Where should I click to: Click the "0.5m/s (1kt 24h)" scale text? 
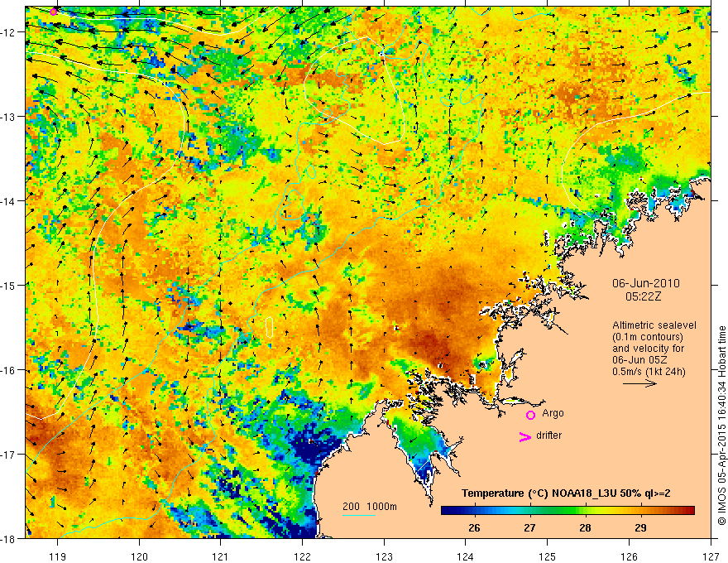[x=649, y=372]
